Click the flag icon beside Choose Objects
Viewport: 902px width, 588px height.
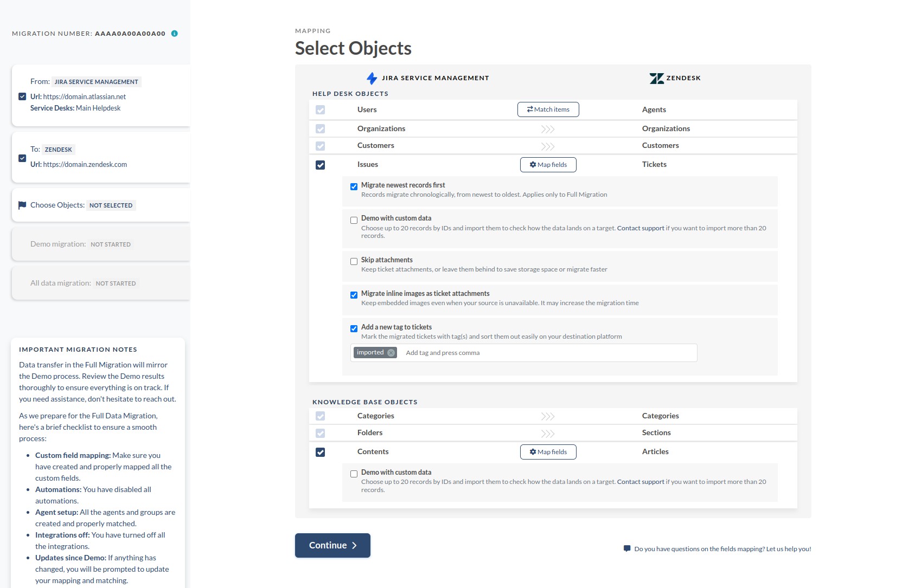[x=22, y=205]
